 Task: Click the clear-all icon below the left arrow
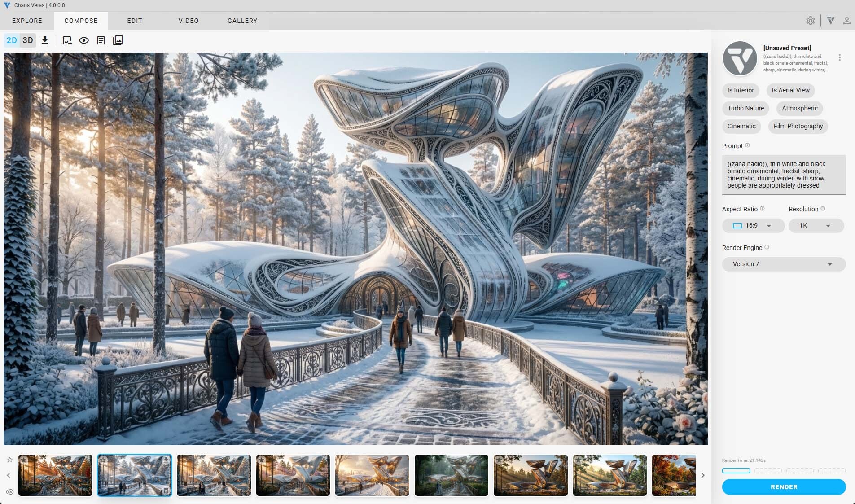pos(9,491)
